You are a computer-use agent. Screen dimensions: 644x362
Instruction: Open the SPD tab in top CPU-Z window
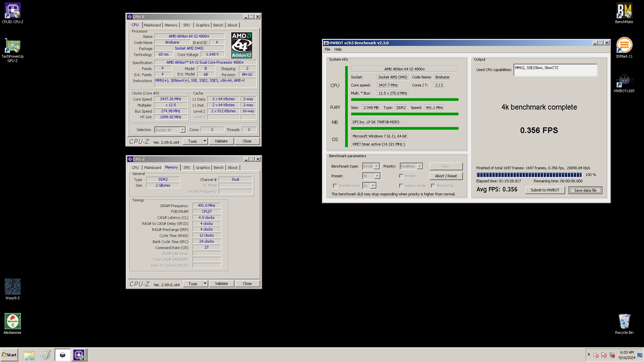[x=186, y=25]
